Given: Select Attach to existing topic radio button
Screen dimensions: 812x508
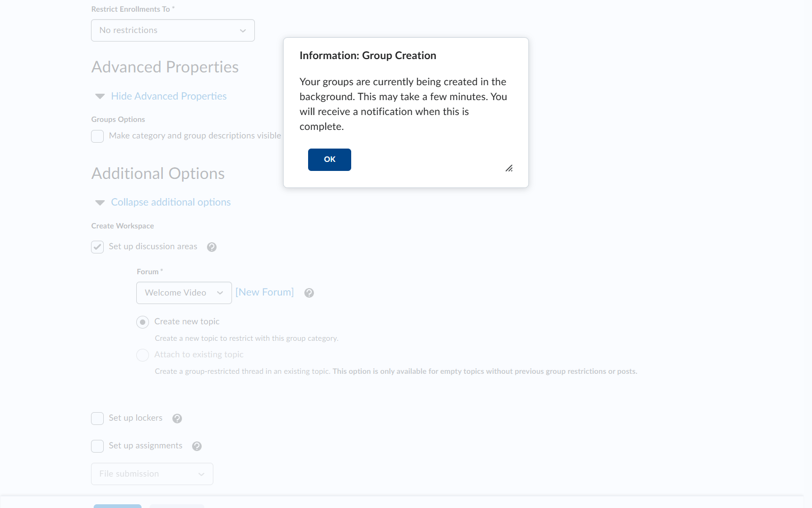Looking at the screenshot, I should point(143,355).
